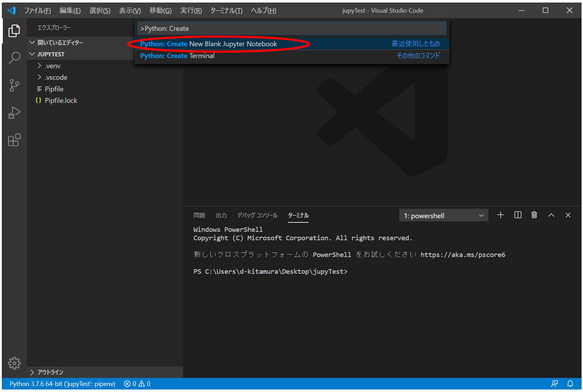Select the Python 3.7.6 interpreter status item

62,384
